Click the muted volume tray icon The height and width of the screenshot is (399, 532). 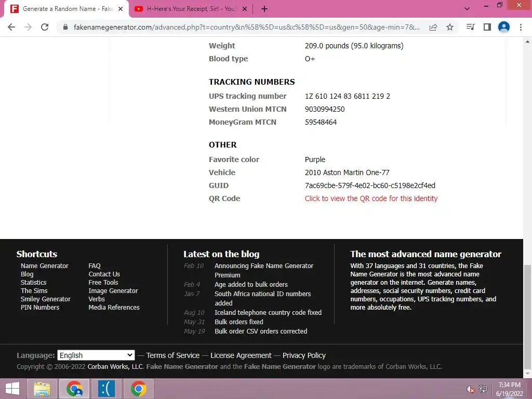(470, 389)
